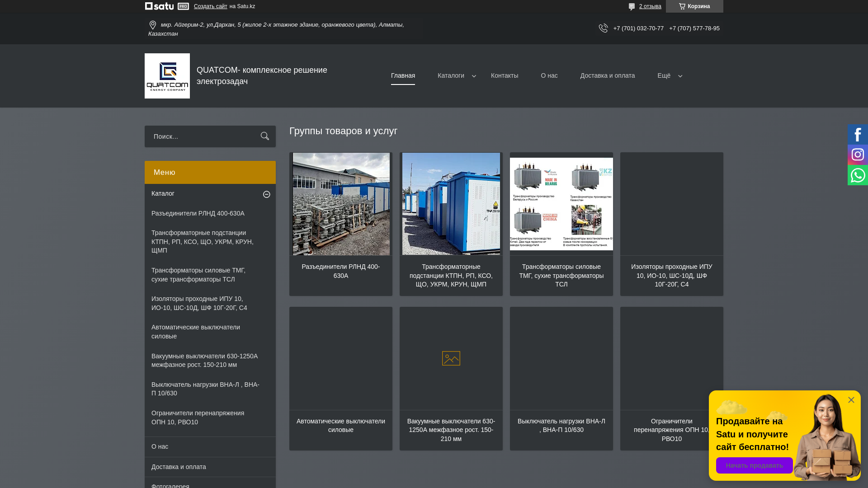Open the empty Изоляторы проходные card image

pos(672,204)
